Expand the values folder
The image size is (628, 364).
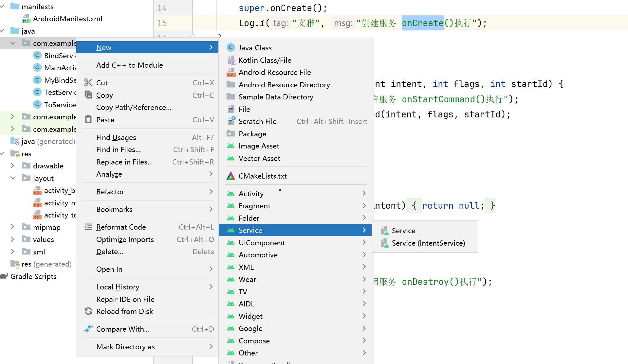coord(12,239)
